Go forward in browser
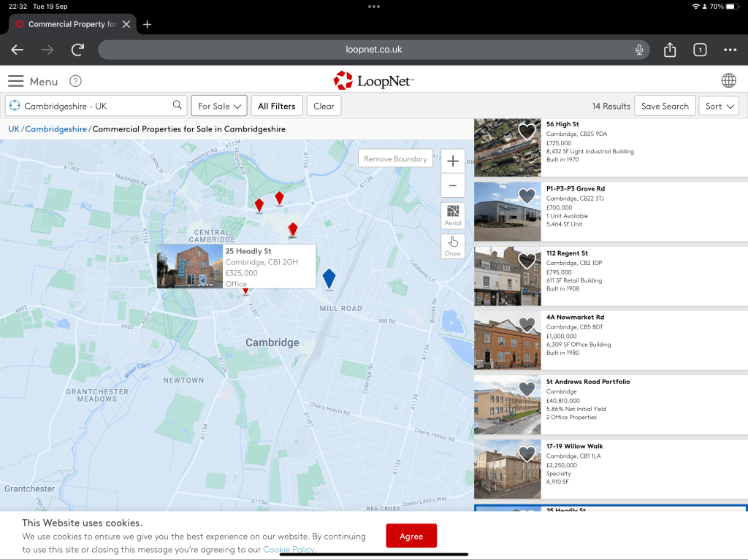This screenshot has width=748, height=560. click(x=47, y=50)
